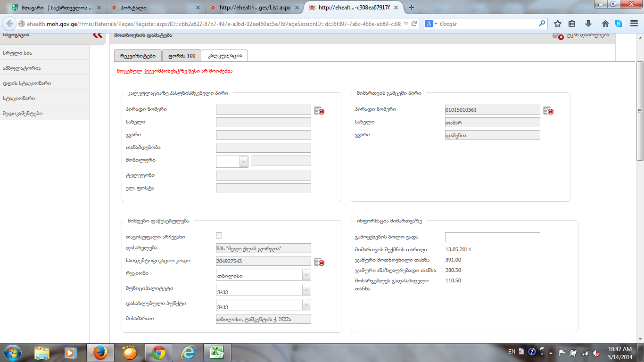Viewport: 644px width, 362px height.
Task: Click the გამოყენების ბოლო ვადა input field
Action: point(492,237)
